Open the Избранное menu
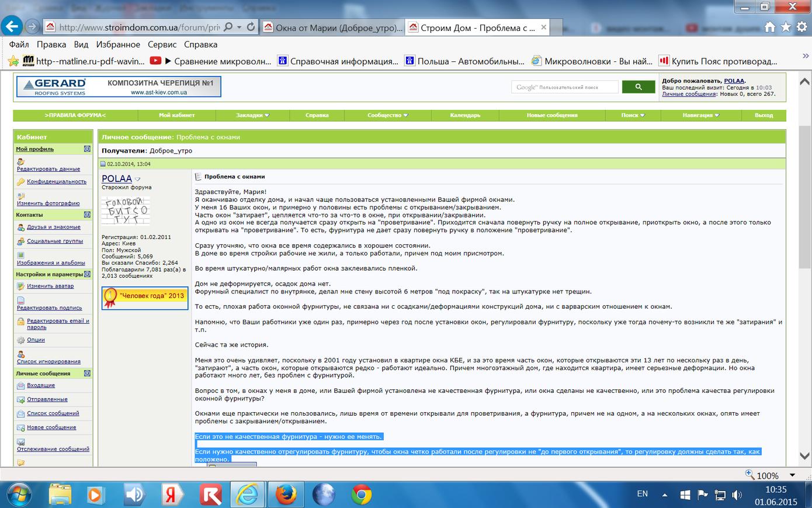Screen dimensions: 812x508 pyautogui.click(x=118, y=44)
